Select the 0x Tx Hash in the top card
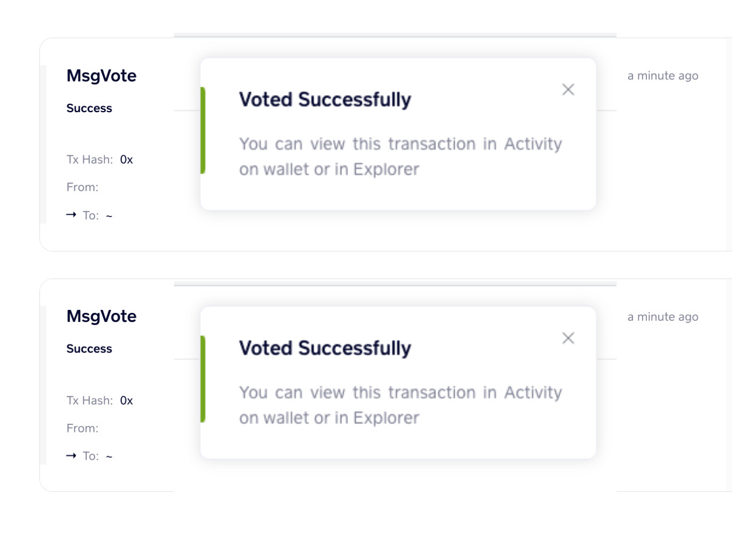This screenshot has width=756, height=533. click(126, 160)
